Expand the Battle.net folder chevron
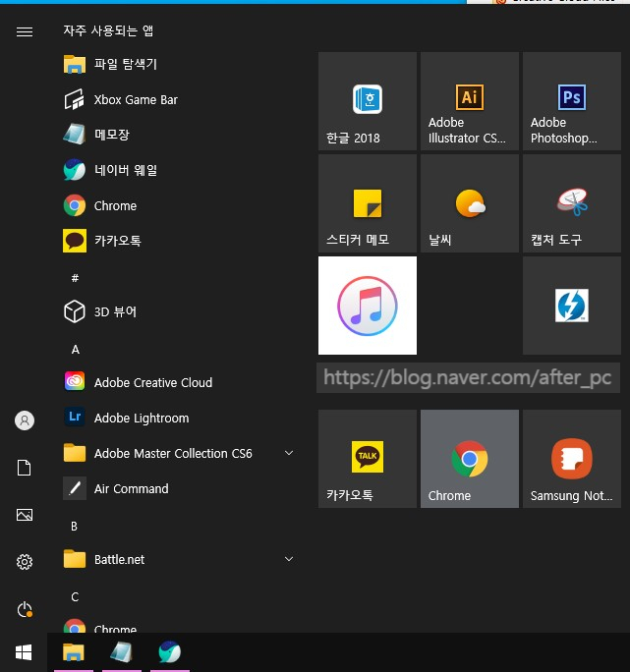630x672 pixels. (289, 559)
